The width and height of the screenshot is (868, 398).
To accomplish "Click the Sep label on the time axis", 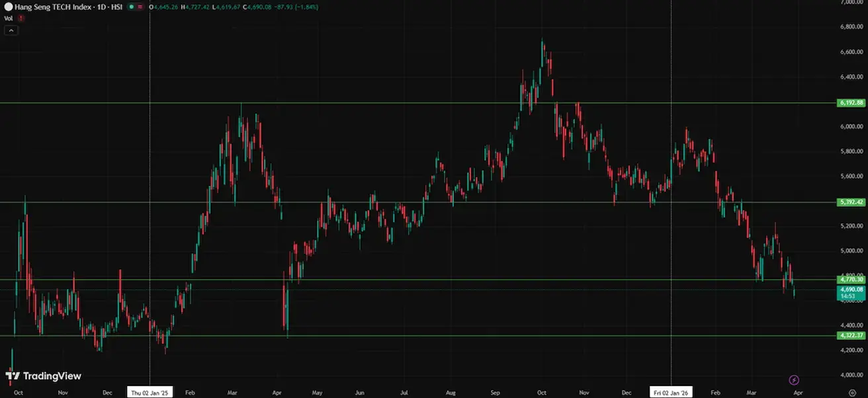I will coord(496,392).
